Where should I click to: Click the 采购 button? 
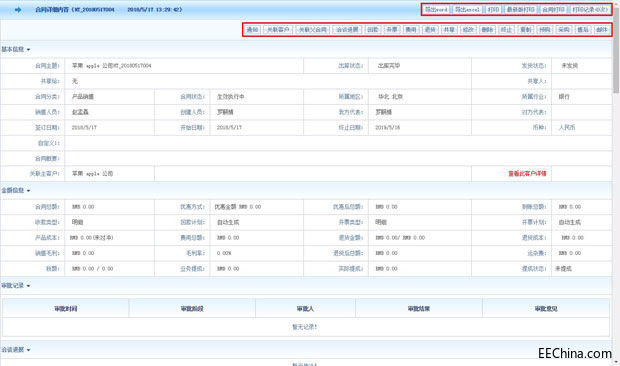coord(564,30)
